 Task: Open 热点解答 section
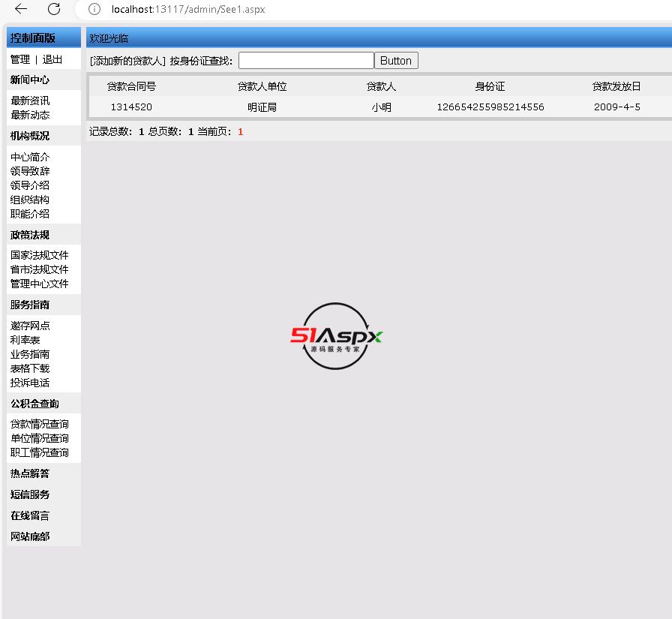[x=30, y=473]
